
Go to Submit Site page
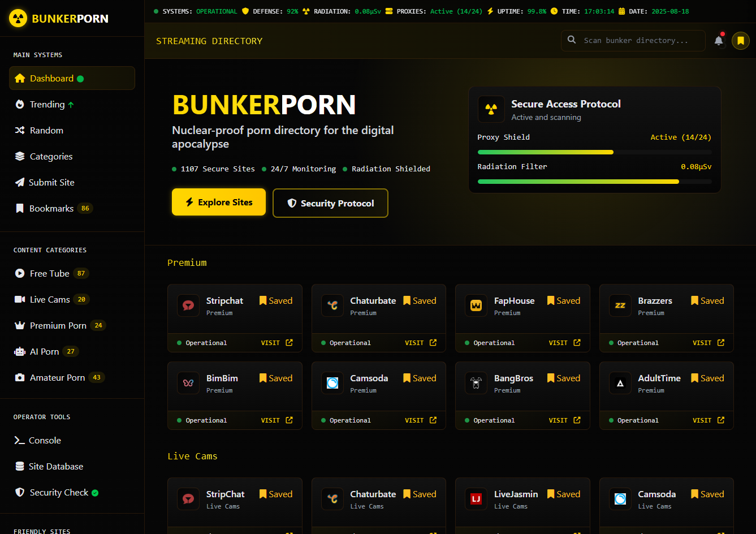(72, 182)
